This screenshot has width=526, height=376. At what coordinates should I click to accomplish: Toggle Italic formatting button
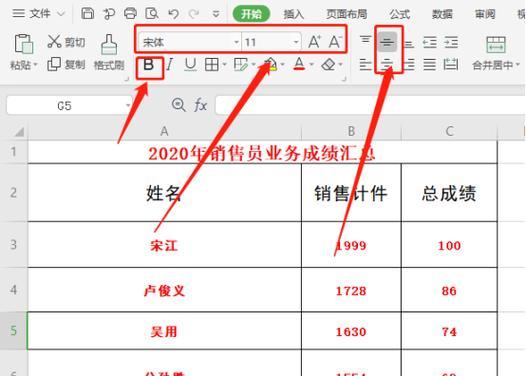170,64
